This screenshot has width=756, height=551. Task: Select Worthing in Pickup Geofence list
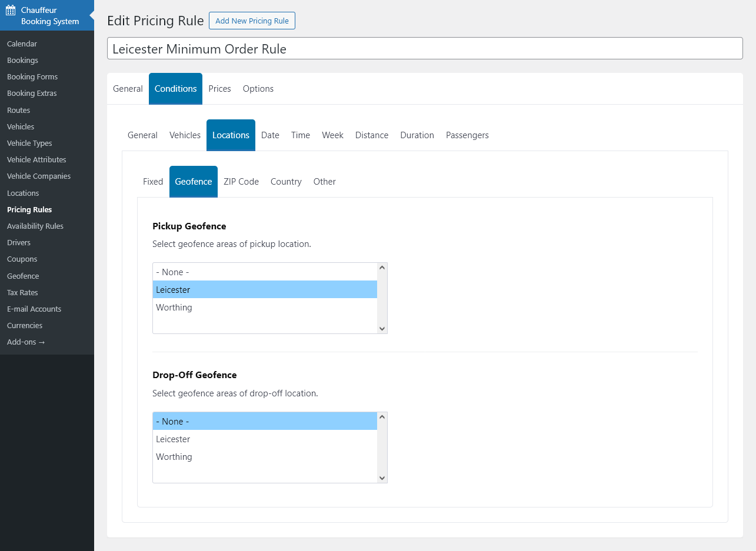click(174, 308)
